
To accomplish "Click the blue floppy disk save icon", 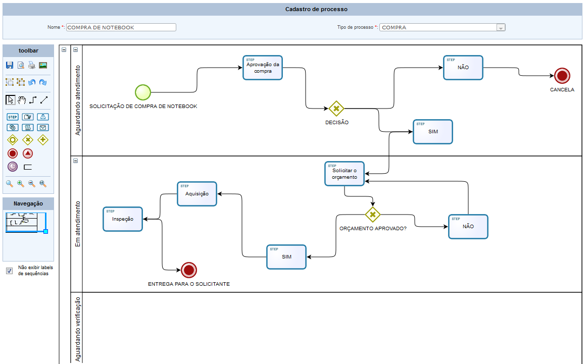I will point(10,65).
